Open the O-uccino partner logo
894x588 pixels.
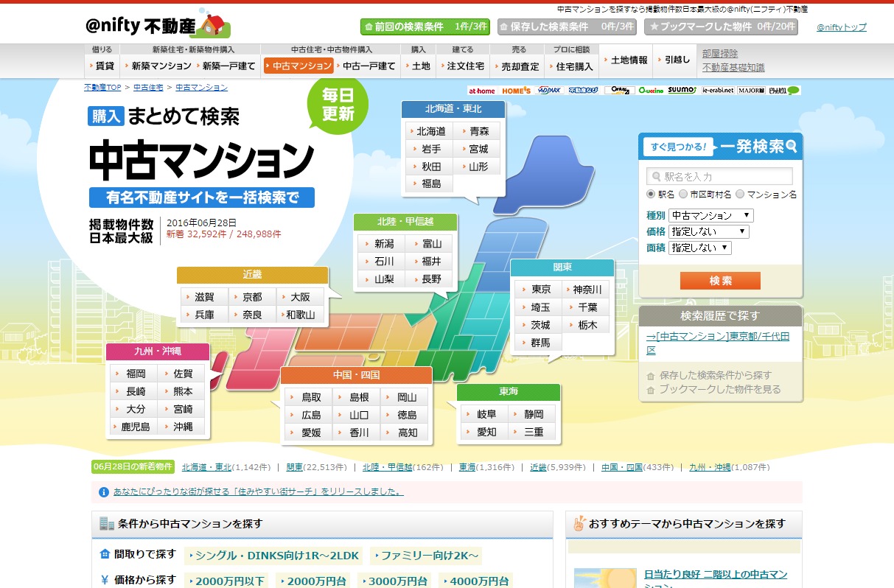tap(652, 91)
